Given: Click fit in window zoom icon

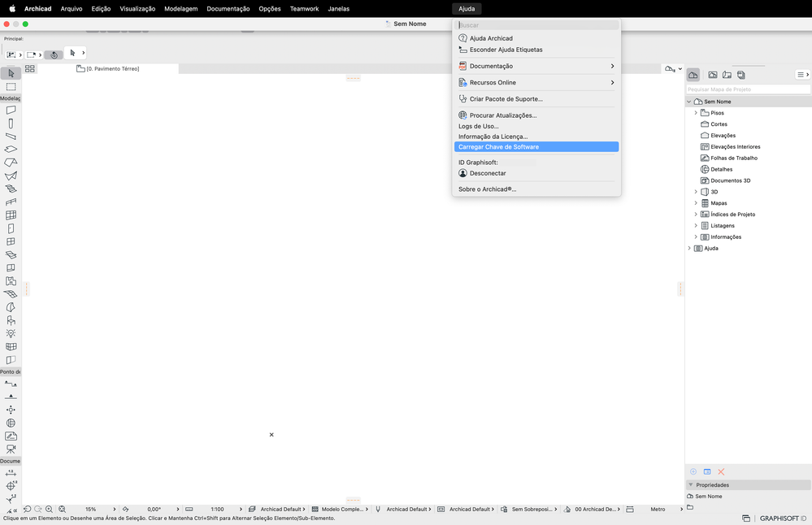Looking at the screenshot, I should tap(62, 510).
